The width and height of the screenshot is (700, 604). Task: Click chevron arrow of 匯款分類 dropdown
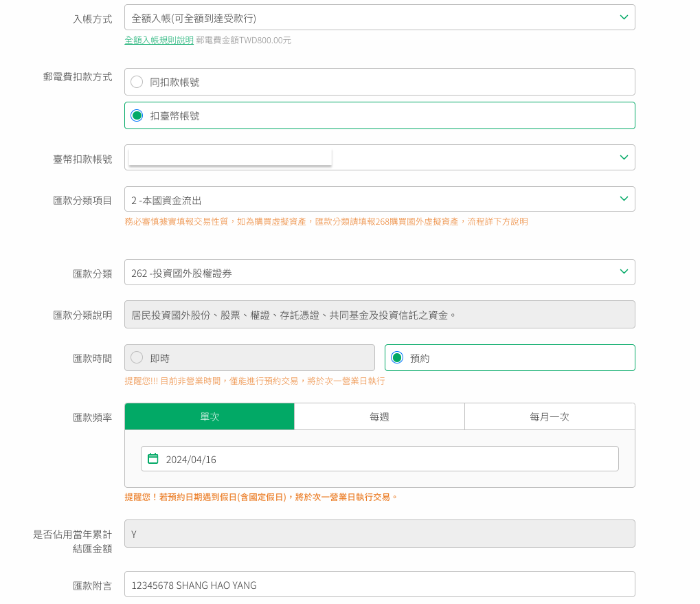(623, 272)
